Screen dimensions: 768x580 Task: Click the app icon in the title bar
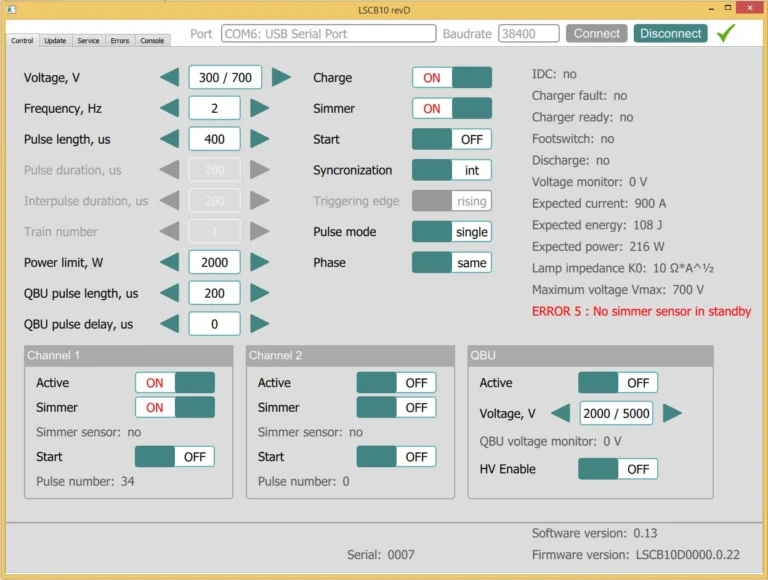(12, 9)
